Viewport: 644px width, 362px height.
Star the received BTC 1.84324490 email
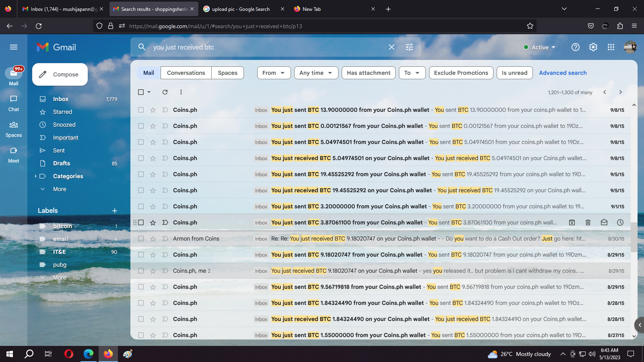pyautogui.click(x=153, y=319)
